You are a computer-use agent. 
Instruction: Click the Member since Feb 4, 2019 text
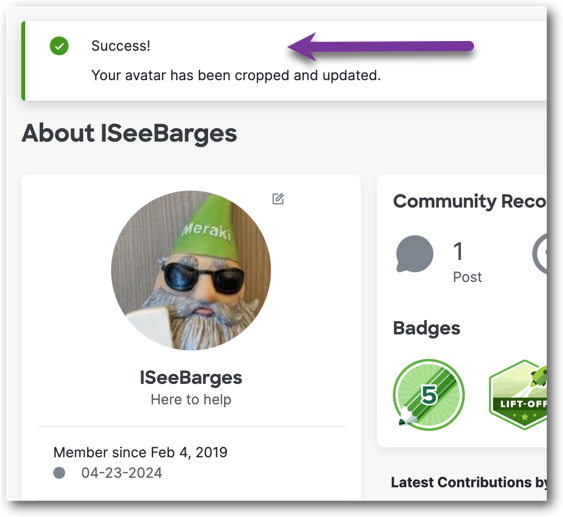140,452
